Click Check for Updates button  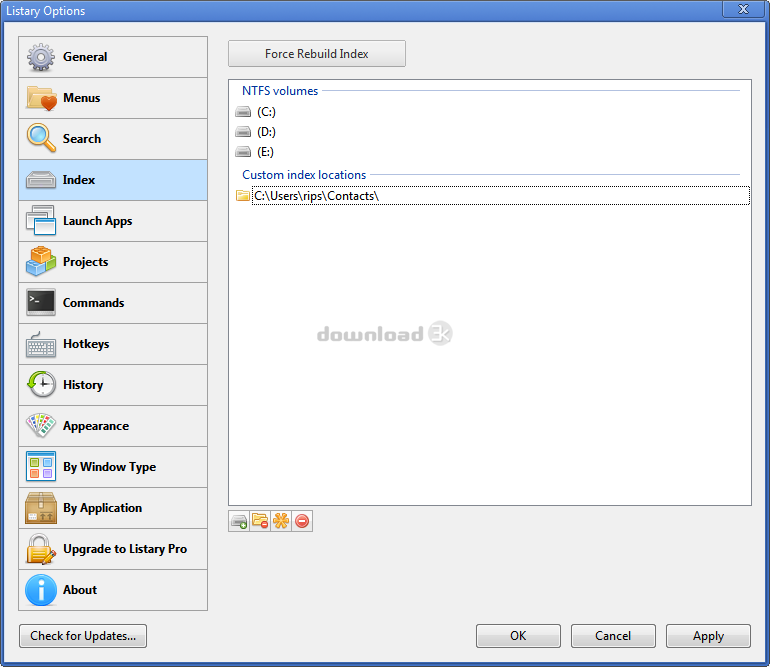83,636
